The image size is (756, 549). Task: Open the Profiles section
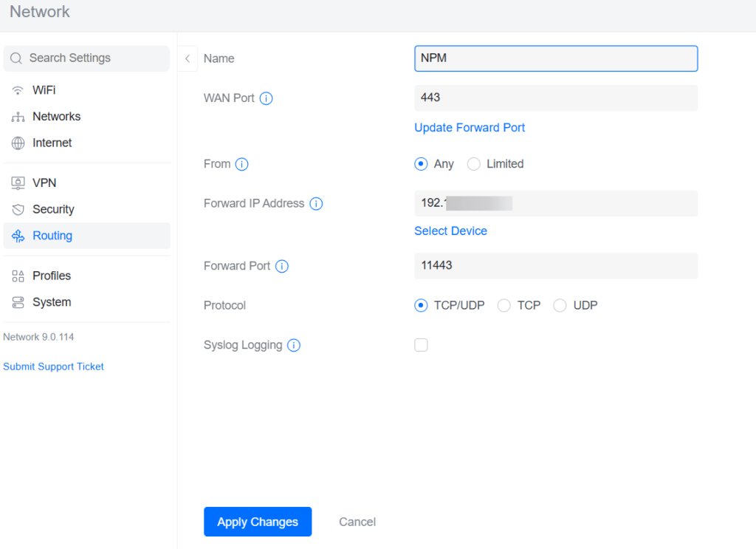pos(51,276)
